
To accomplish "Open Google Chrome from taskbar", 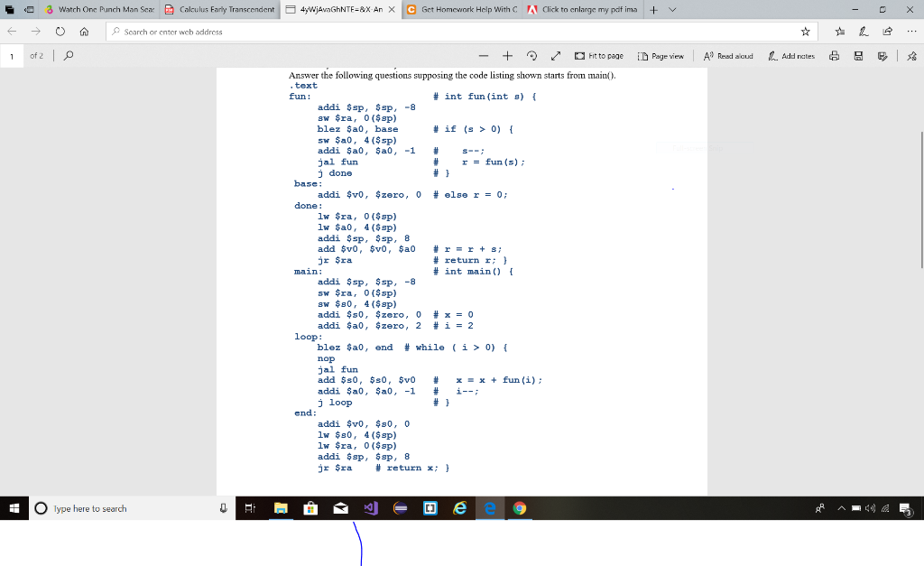I will click(519, 508).
